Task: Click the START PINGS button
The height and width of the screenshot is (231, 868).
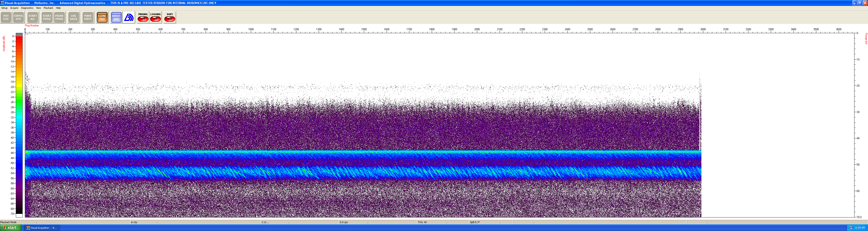Action: 47,18
